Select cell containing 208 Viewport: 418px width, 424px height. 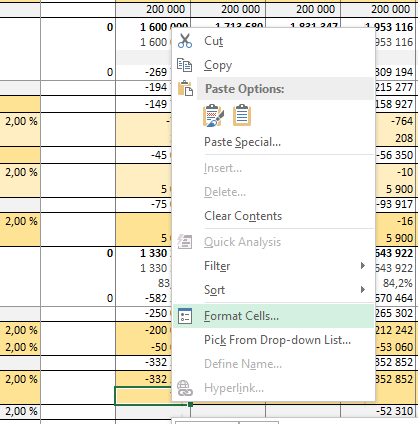(395, 138)
